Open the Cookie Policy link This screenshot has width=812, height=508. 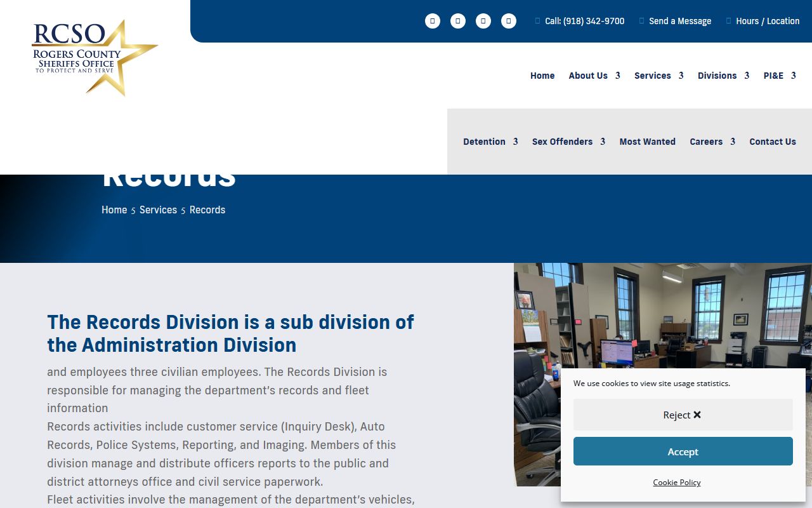click(x=677, y=483)
